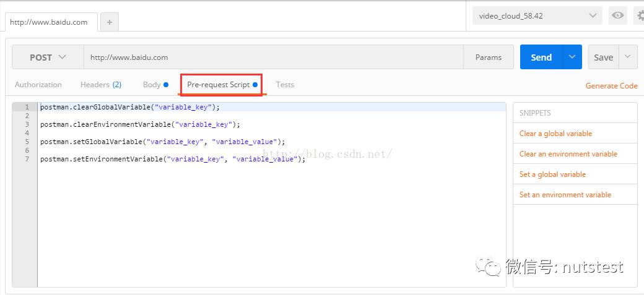Place cursor in clearGlobalVariable code line
644x295 pixels.
point(130,107)
